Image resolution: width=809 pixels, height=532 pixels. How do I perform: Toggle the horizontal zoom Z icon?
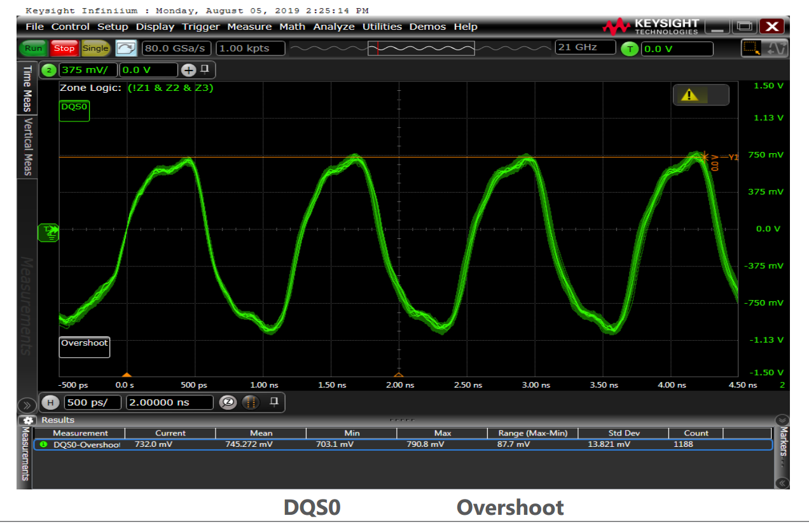(x=228, y=402)
